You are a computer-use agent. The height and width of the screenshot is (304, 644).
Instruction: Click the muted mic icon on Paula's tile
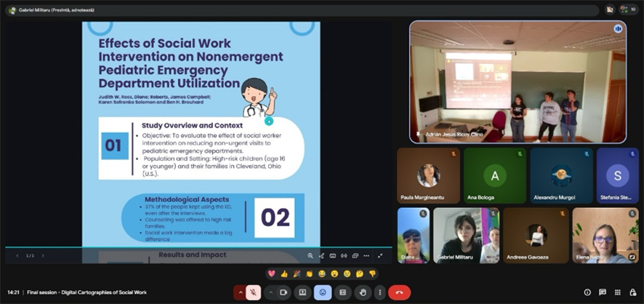(x=454, y=154)
